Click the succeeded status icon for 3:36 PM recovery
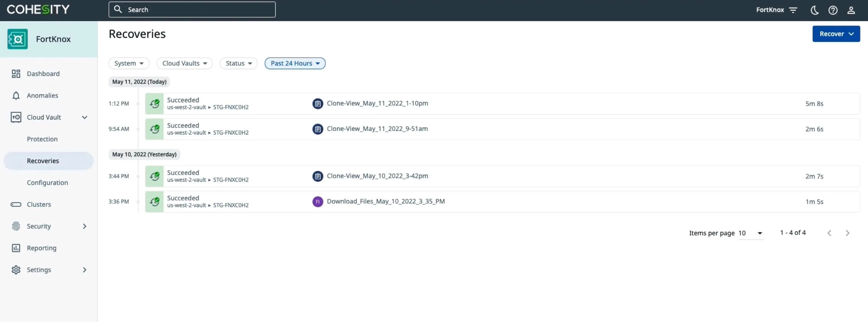 pos(154,202)
